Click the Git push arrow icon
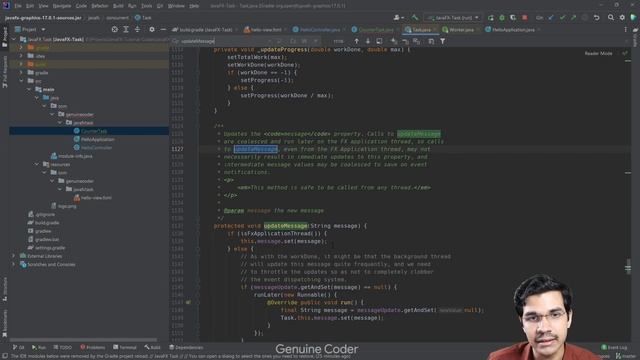Image resolution: width=640 pixels, height=360 pixels. 573,18
